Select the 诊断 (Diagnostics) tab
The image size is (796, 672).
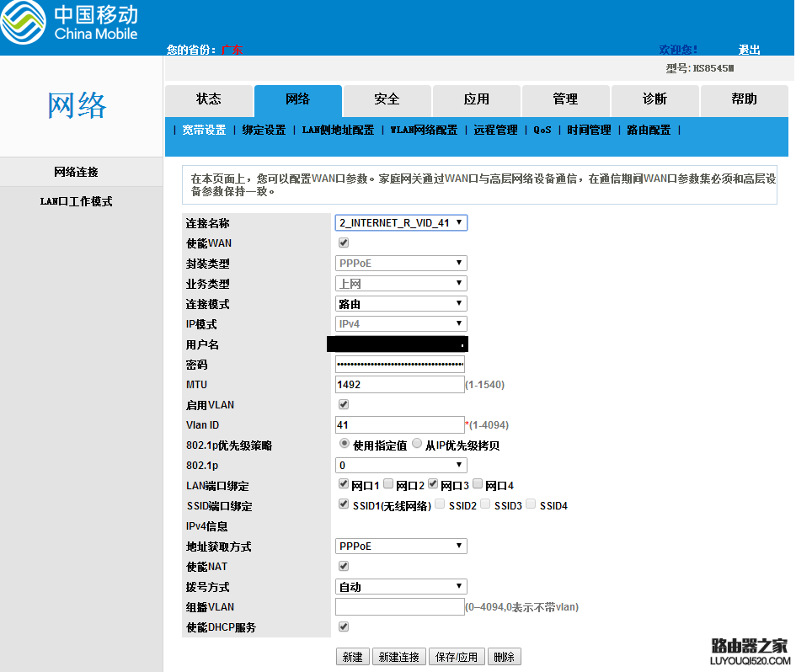click(x=654, y=99)
